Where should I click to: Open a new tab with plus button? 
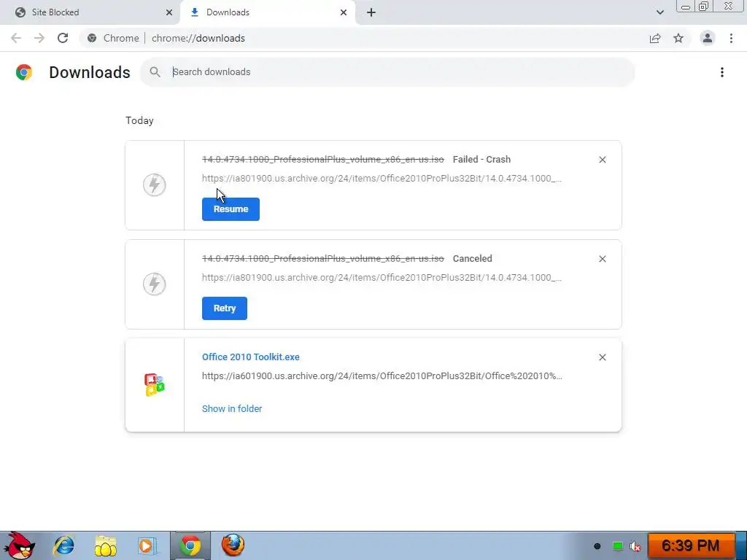[371, 12]
